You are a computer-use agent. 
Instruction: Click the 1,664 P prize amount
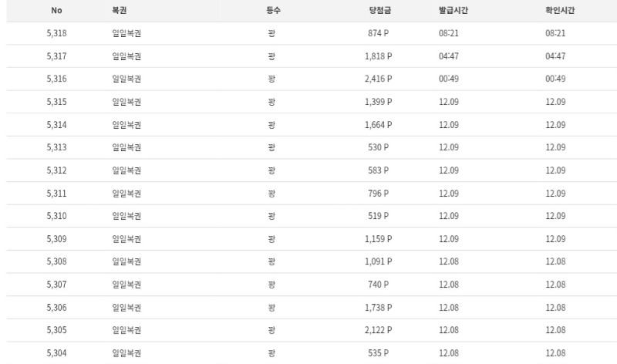point(379,125)
